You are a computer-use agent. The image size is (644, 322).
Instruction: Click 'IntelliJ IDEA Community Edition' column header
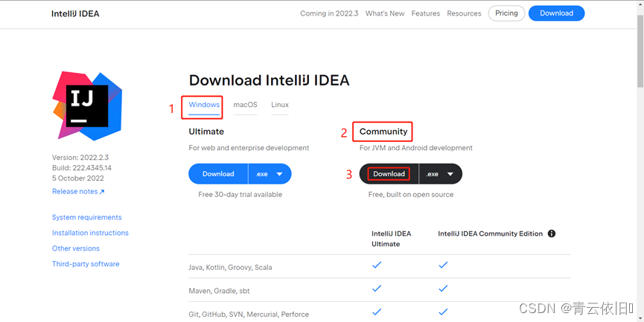point(491,234)
